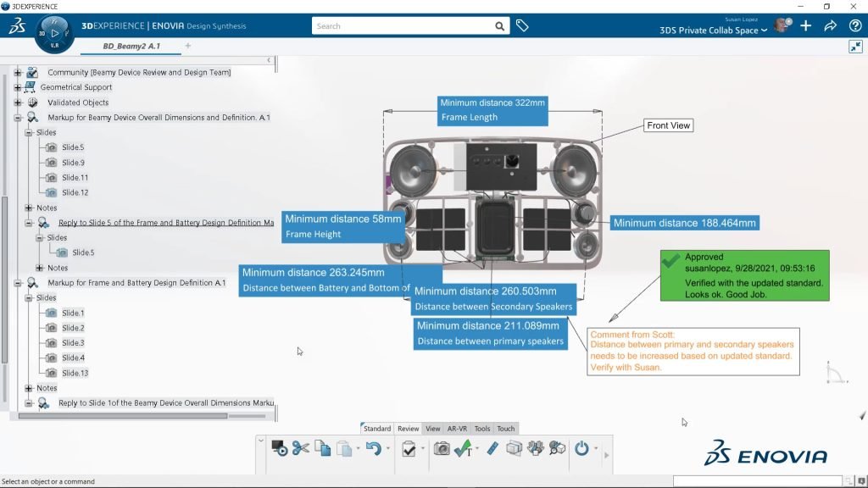Click the Copy documents icon
Image resolution: width=868 pixels, height=488 pixels.
click(323, 448)
